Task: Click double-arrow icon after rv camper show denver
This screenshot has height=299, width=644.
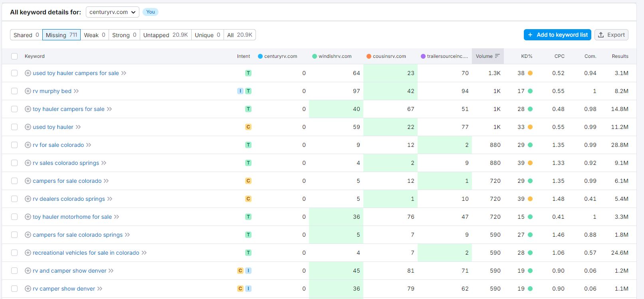Action: (x=100, y=289)
